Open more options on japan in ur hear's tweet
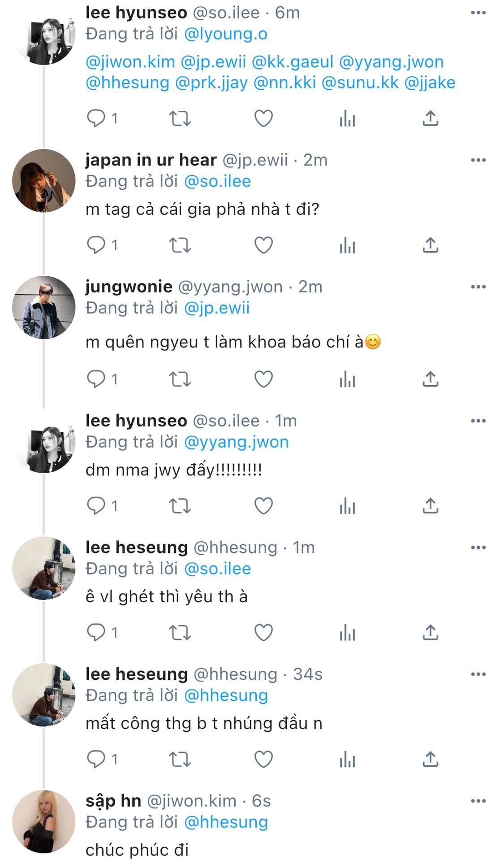Image resolution: width=504 pixels, height=861 pixels. [478, 160]
